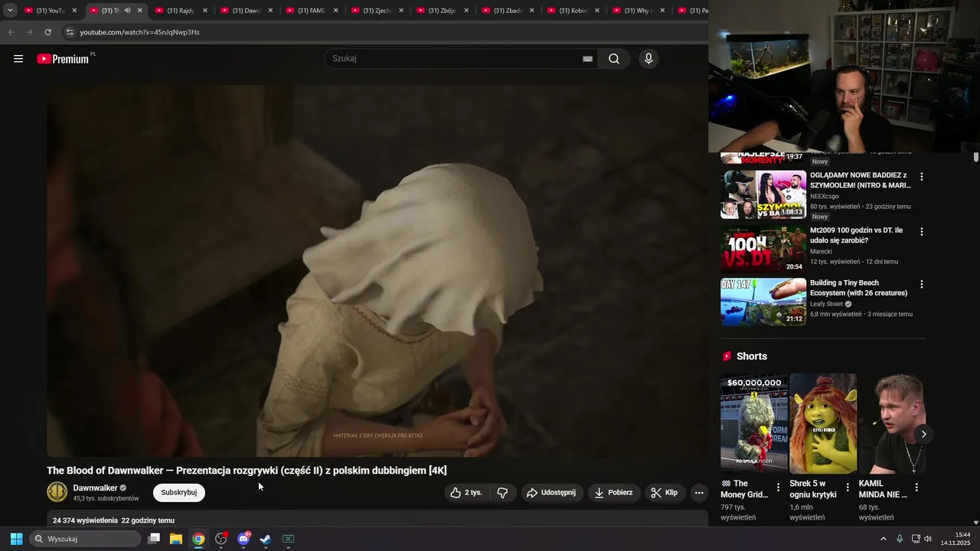Dislike the video with thumbs down

[502, 493]
